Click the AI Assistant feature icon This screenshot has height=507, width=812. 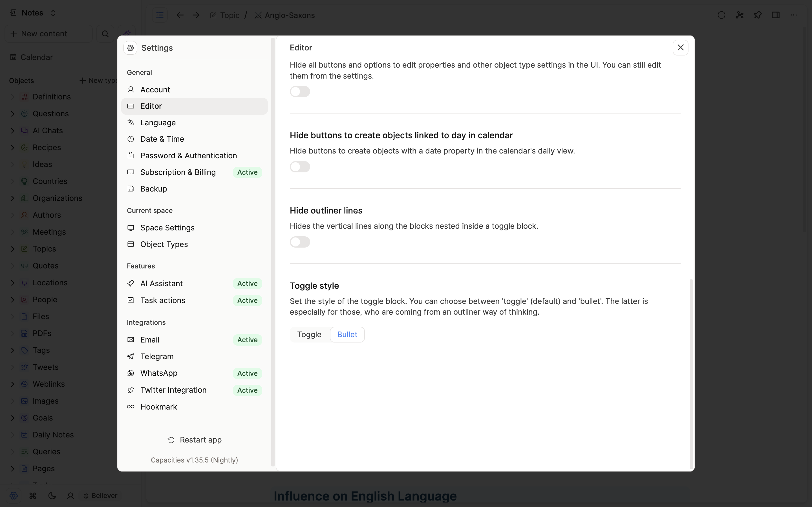click(130, 283)
